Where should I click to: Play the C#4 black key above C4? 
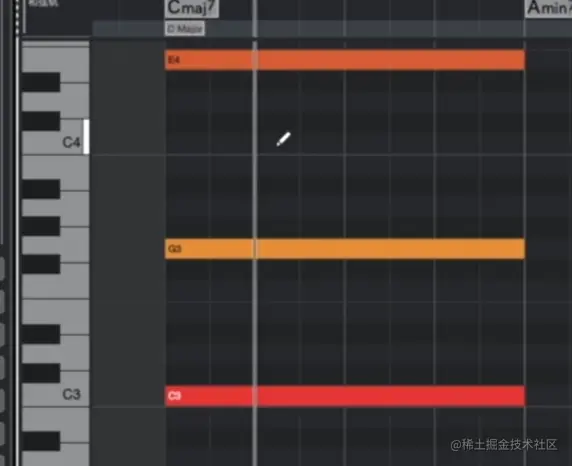click(x=41, y=121)
